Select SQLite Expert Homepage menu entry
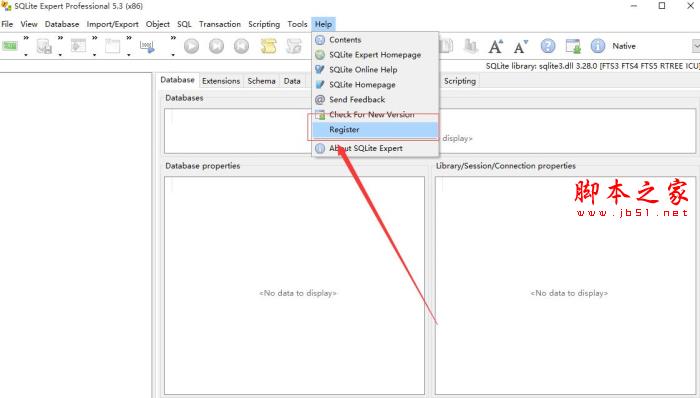 click(375, 55)
